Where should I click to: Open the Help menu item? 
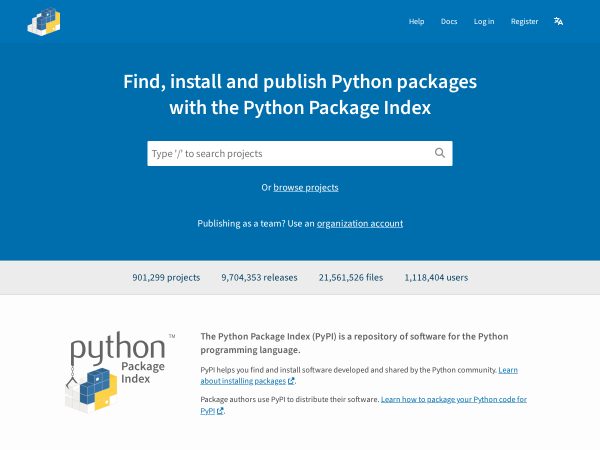point(416,21)
